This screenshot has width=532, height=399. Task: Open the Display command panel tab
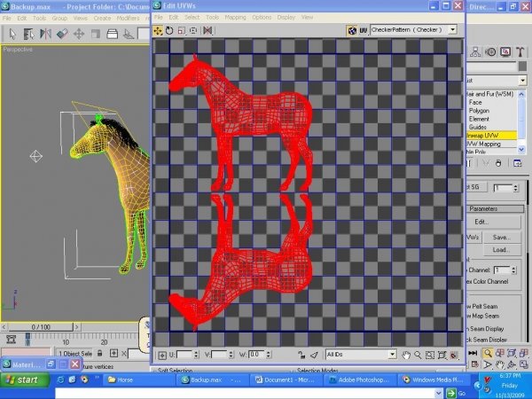(x=505, y=52)
